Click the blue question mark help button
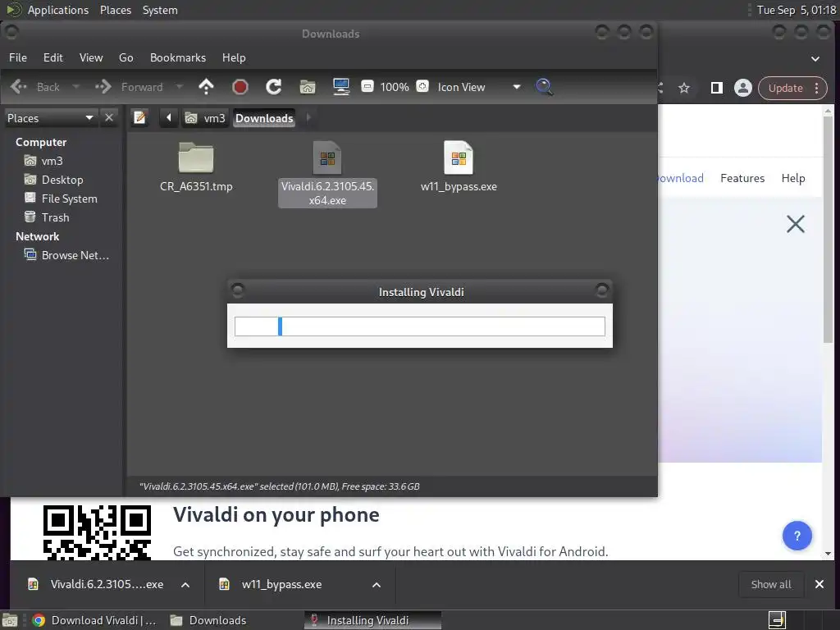The height and width of the screenshot is (630, 840). pos(797,536)
